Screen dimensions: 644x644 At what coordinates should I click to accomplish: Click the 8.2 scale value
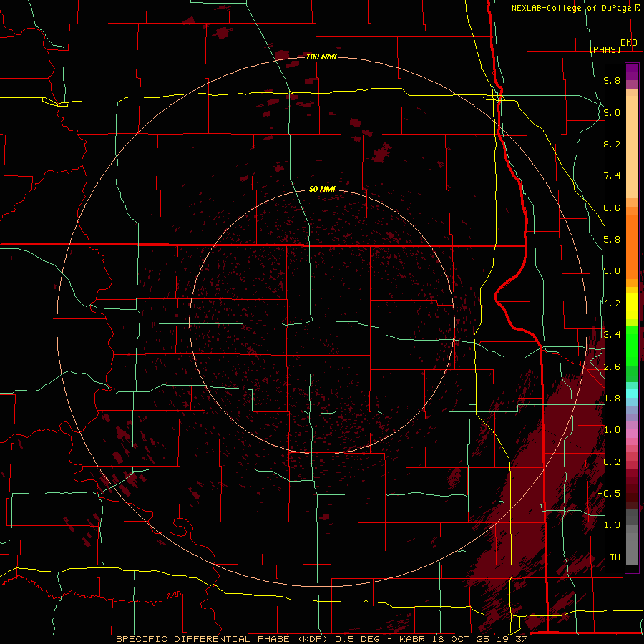(612, 144)
